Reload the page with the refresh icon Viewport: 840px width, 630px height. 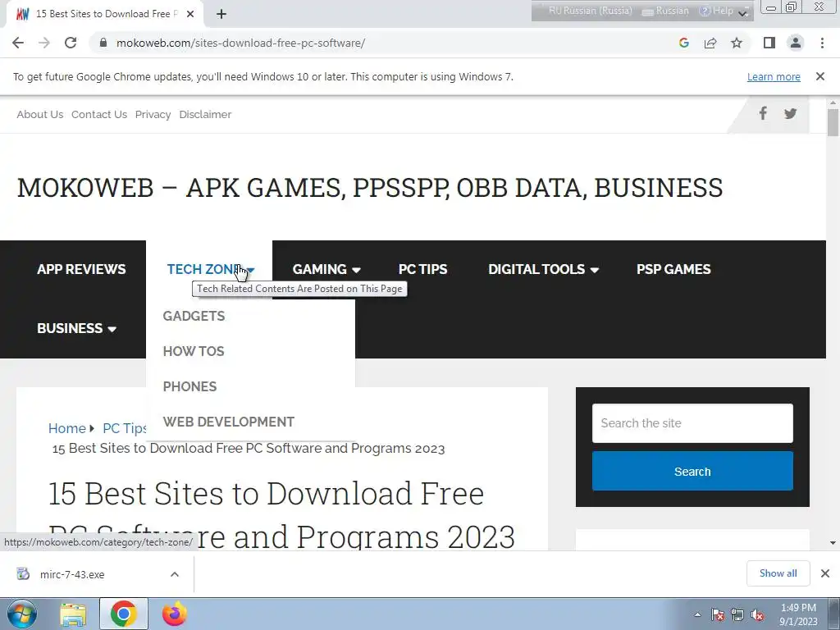71,43
